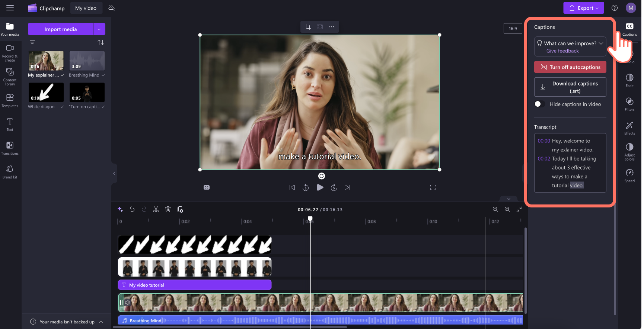The image size is (644, 329).
Task: Undo the last action
Action: point(132,209)
